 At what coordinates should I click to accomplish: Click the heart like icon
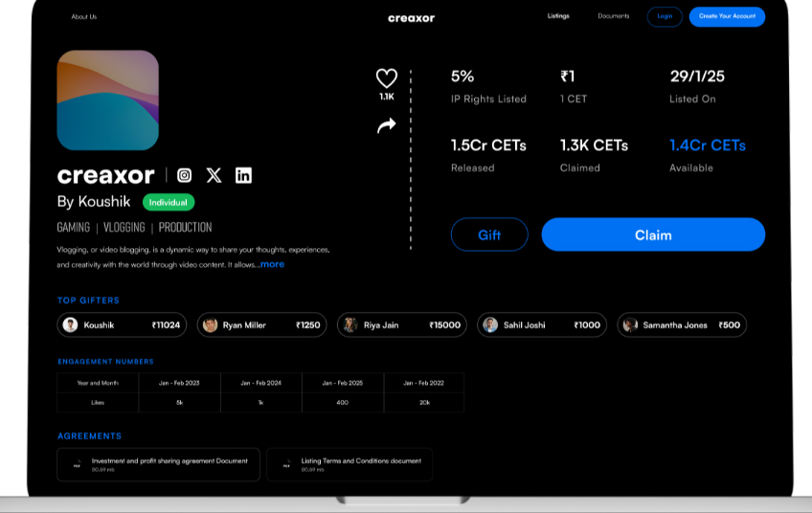[x=386, y=78]
